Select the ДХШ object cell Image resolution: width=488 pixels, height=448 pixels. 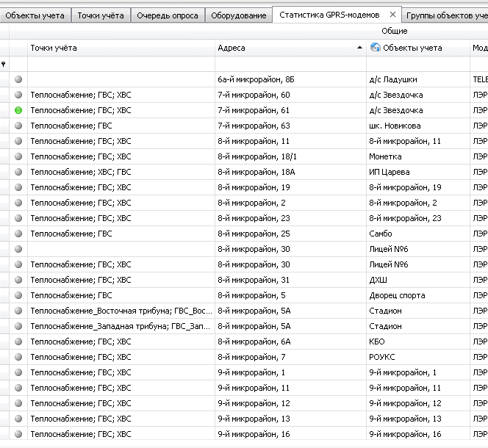[x=418, y=280]
